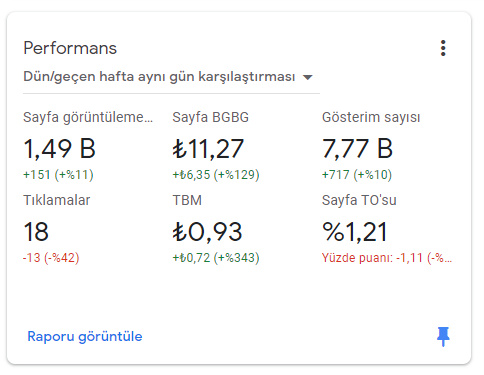Click the +₺6,35 (+%129) change text
484x375 pixels.
click(x=216, y=175)
